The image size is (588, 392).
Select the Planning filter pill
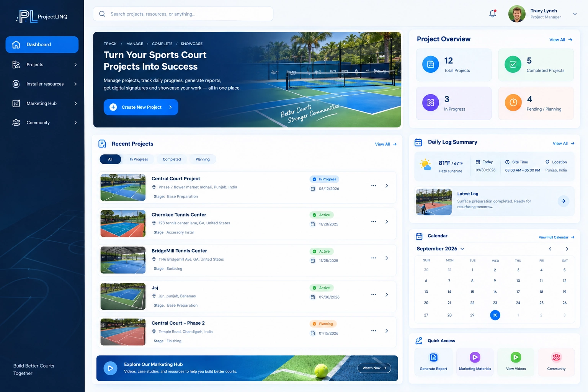(x=203, y=159)
